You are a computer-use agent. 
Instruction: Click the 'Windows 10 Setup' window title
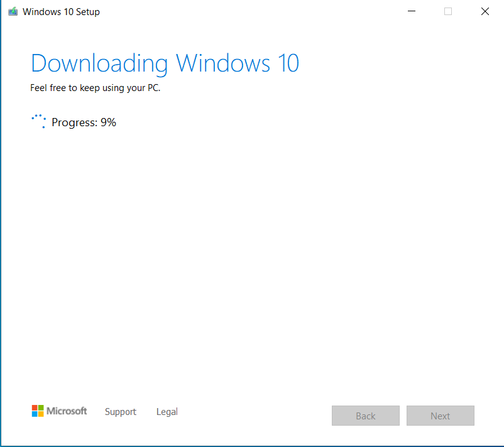[x=61, y=12]
